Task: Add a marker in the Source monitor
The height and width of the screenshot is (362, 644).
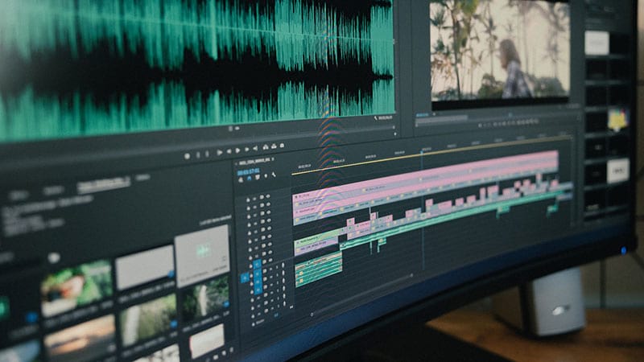Action: pos(188,156)
